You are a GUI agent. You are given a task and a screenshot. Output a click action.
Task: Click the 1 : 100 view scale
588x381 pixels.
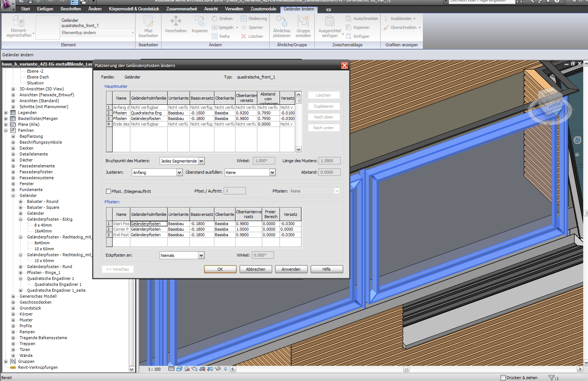[154, 369]
